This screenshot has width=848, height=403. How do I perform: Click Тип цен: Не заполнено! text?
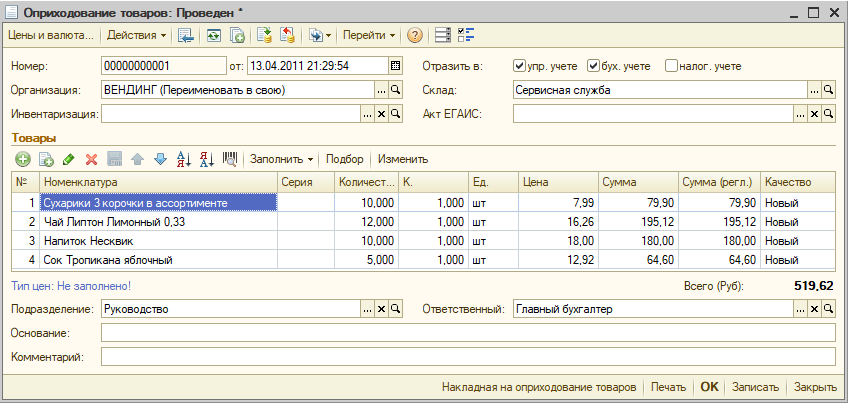(71, 286)
